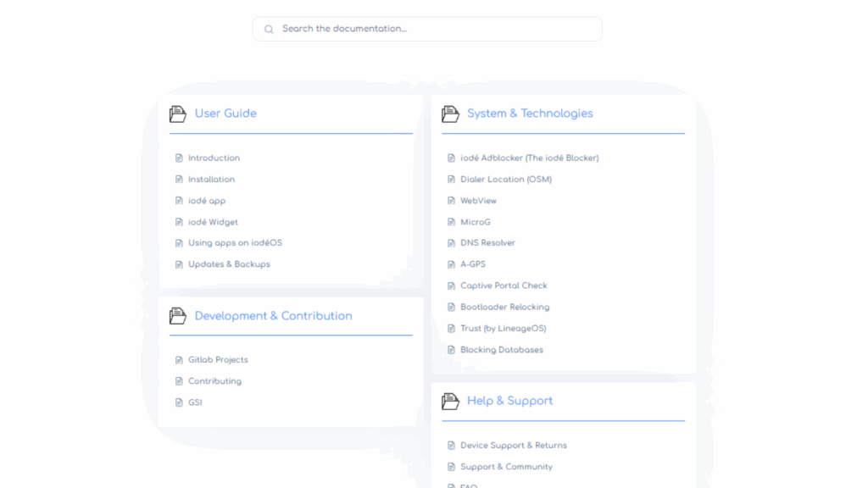
Task: Open the Development & Contribution heading
Action: click(x=274, y=316)
